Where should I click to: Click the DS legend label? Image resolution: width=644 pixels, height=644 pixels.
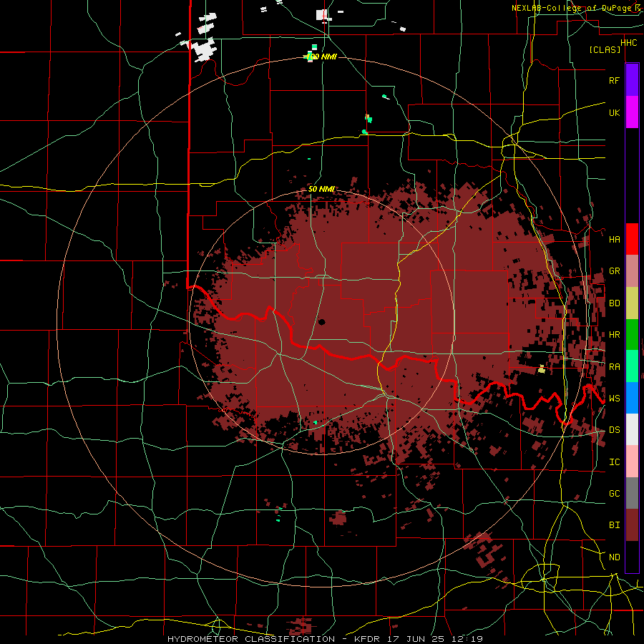pyautogui.click(x=614, y=430)
